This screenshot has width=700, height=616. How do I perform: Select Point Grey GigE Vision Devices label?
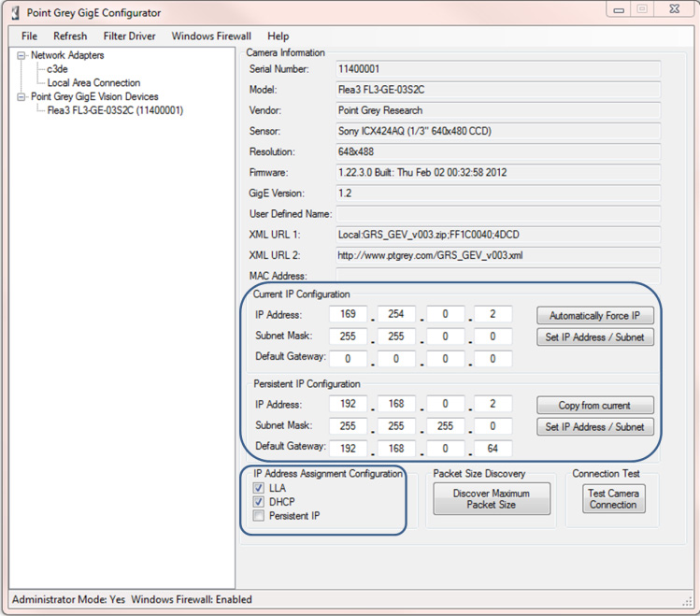[94, 96]
